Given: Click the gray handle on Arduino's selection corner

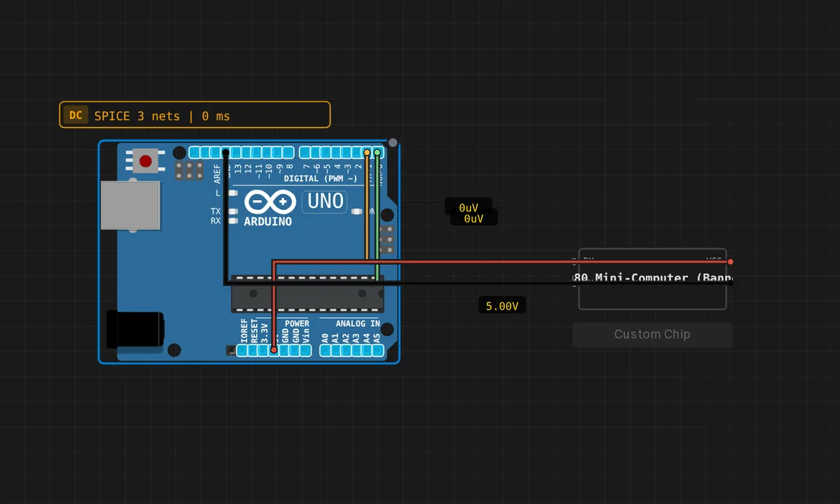Looking at the screenshot, I should 393,143.
